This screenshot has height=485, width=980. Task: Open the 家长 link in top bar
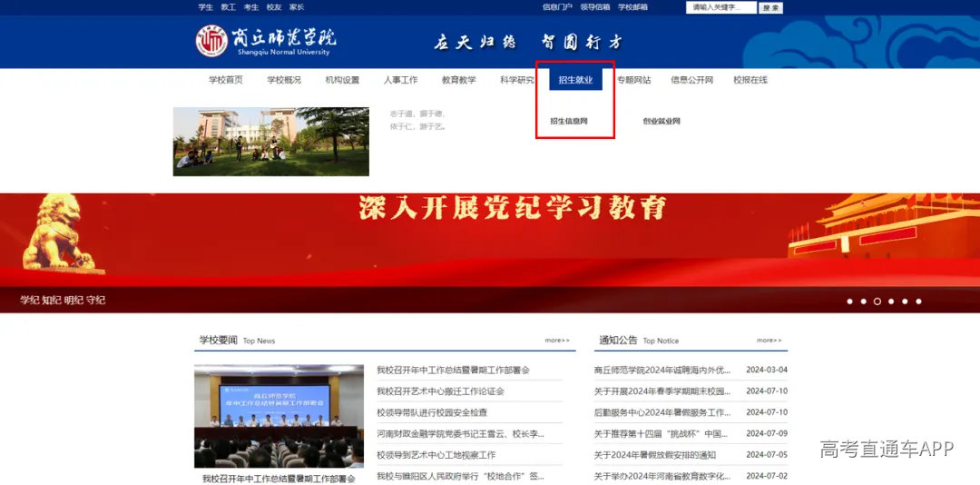296,7
